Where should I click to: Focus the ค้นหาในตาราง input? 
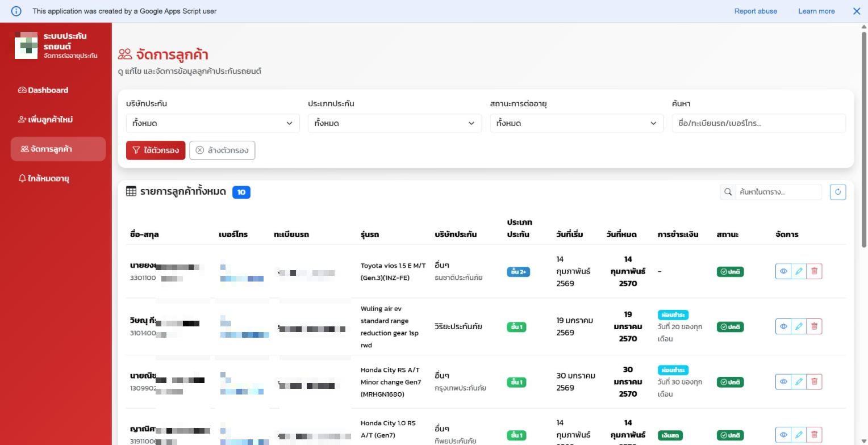pyautogui.click(x=778, y=192)
